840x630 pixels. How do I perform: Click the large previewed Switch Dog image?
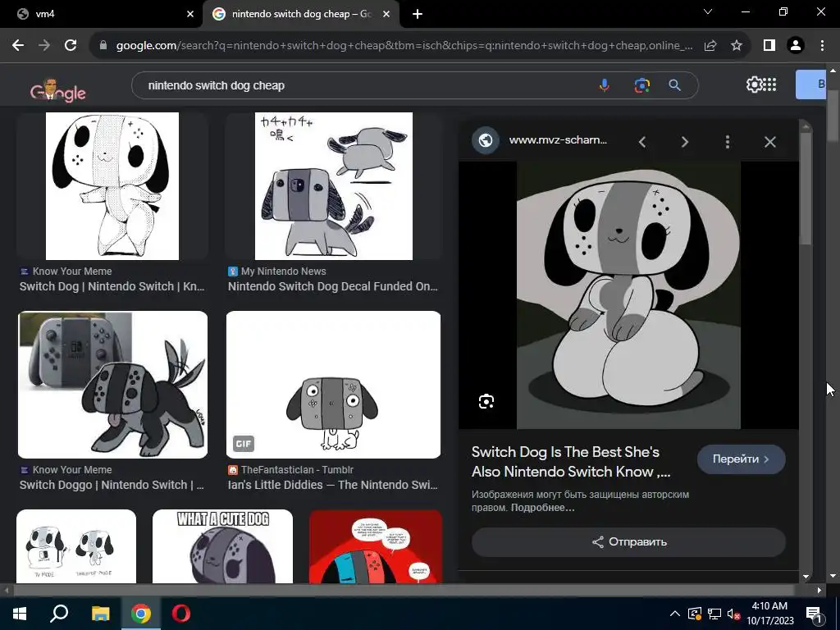click(x=628, y=295)
